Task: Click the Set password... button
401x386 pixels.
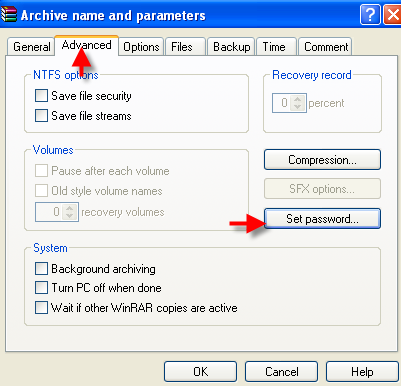Action: coord(322,219)
